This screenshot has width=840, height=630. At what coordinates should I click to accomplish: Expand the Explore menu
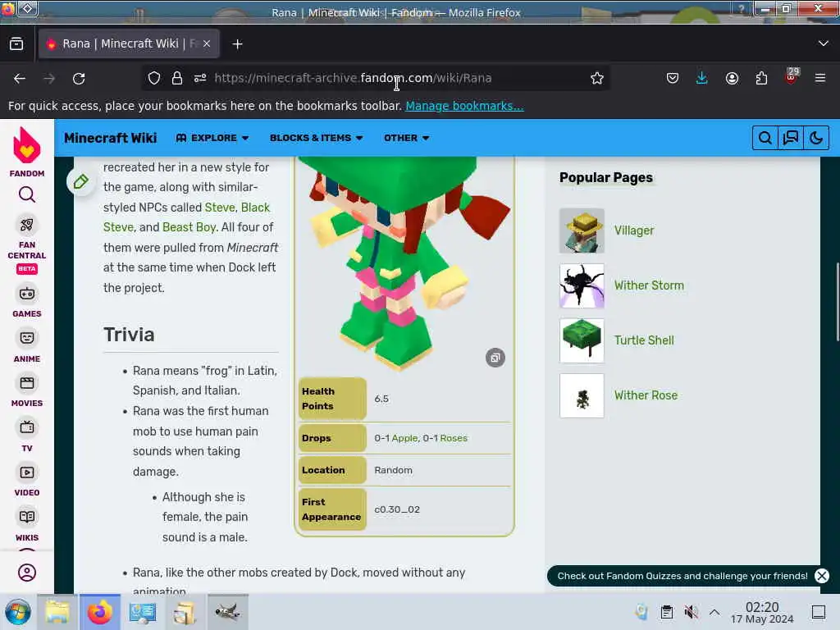(212, 138)
